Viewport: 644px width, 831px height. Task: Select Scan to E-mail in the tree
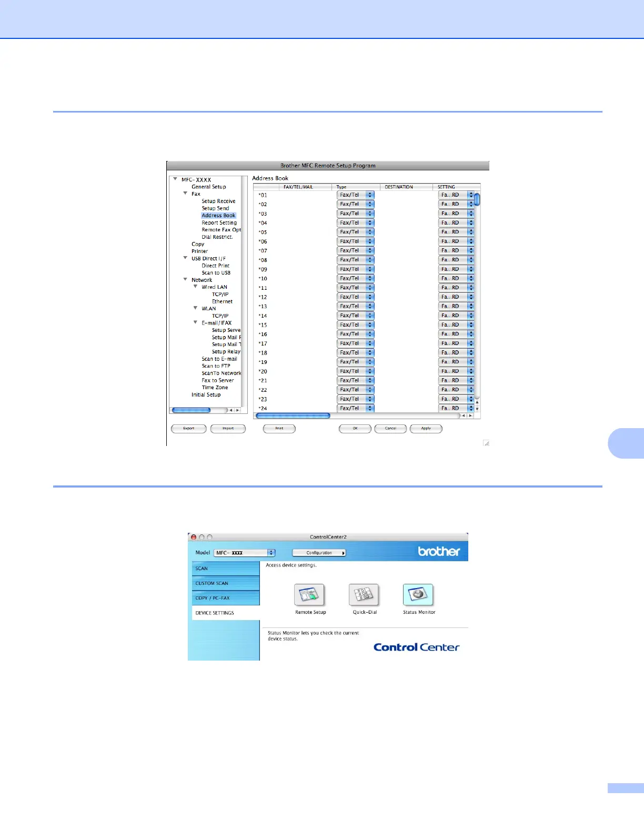(219, 359)
